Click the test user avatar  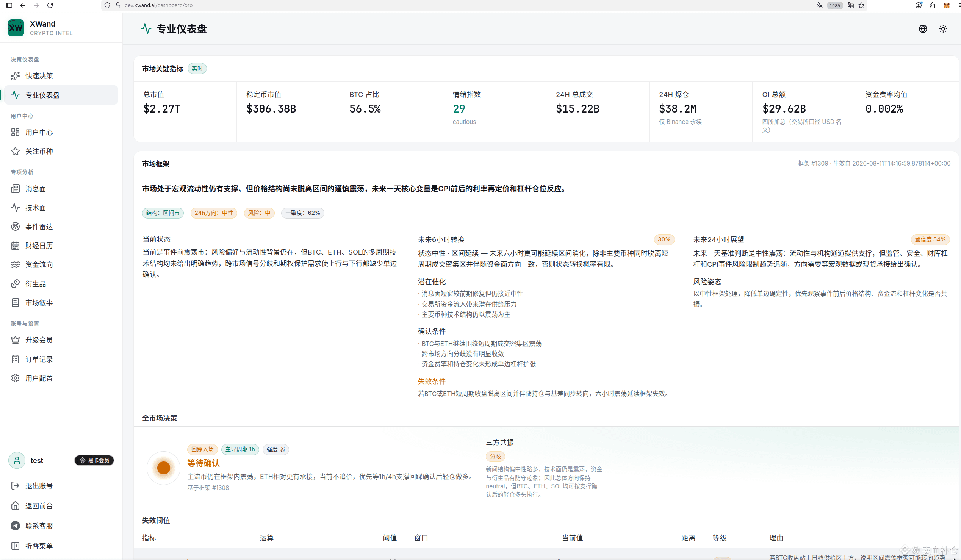17,460
